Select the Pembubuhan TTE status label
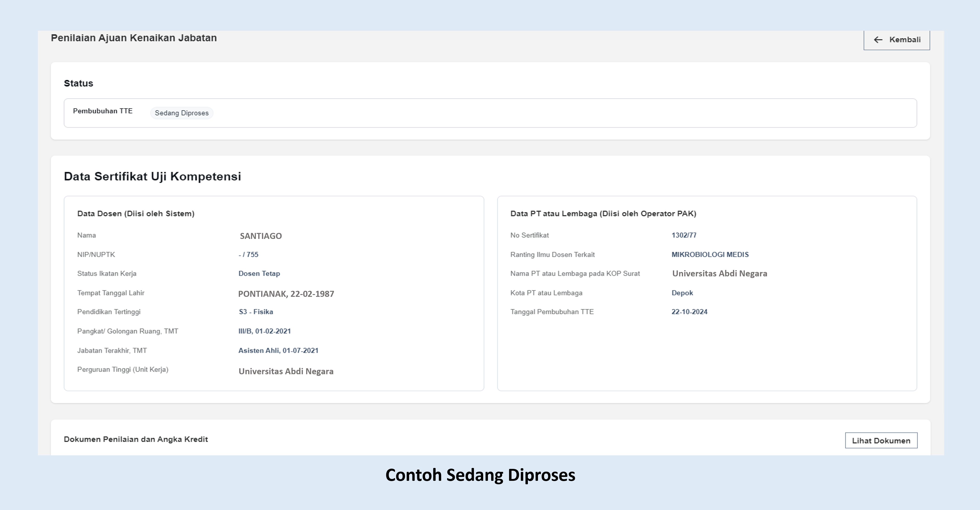Screen dimensions: 980x510 coord(103,111)
